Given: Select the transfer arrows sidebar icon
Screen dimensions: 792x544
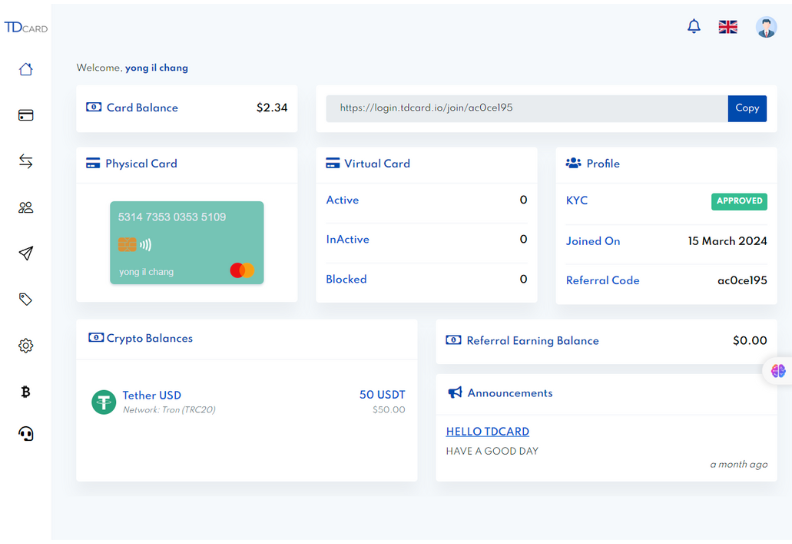Looking at the screenshot, I should click(26, 161).
